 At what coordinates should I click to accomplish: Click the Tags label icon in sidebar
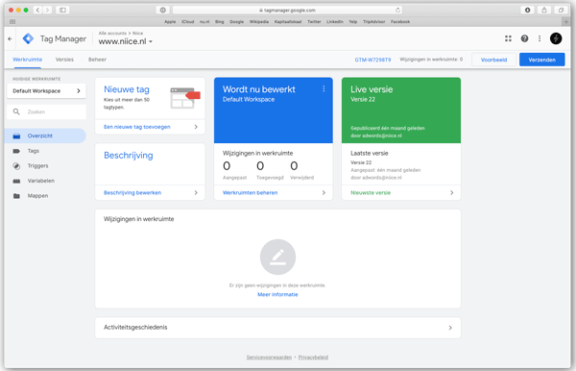coord(17,151)
